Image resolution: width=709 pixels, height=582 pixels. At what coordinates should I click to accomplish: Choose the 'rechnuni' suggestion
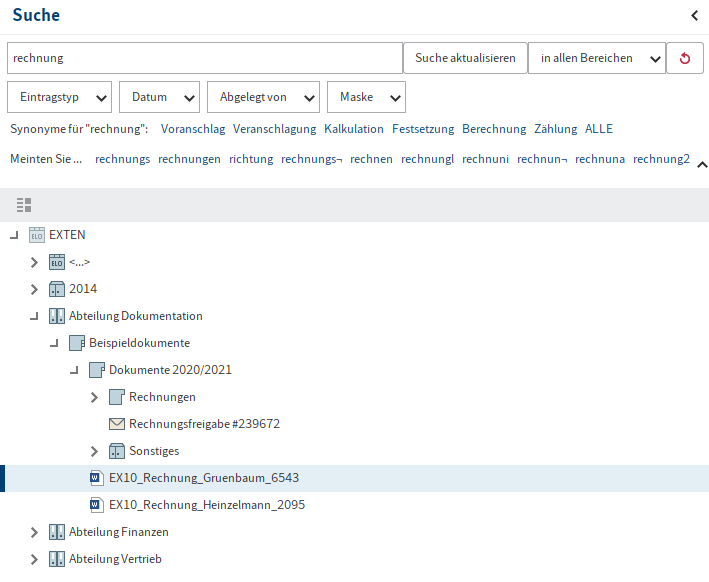485,159
